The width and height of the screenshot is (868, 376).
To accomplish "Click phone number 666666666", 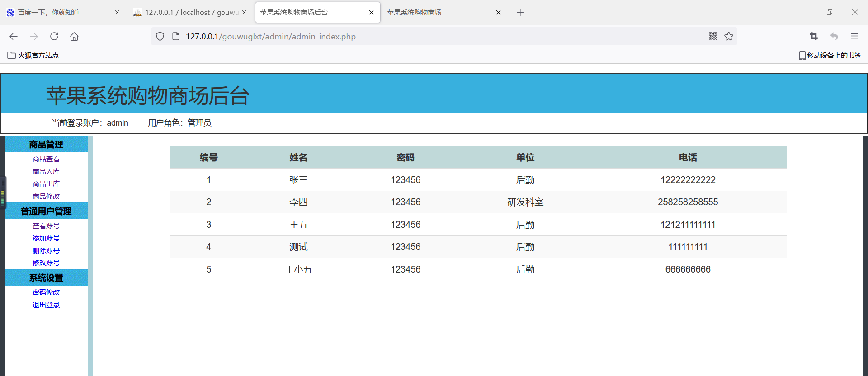I will point(688,269).
